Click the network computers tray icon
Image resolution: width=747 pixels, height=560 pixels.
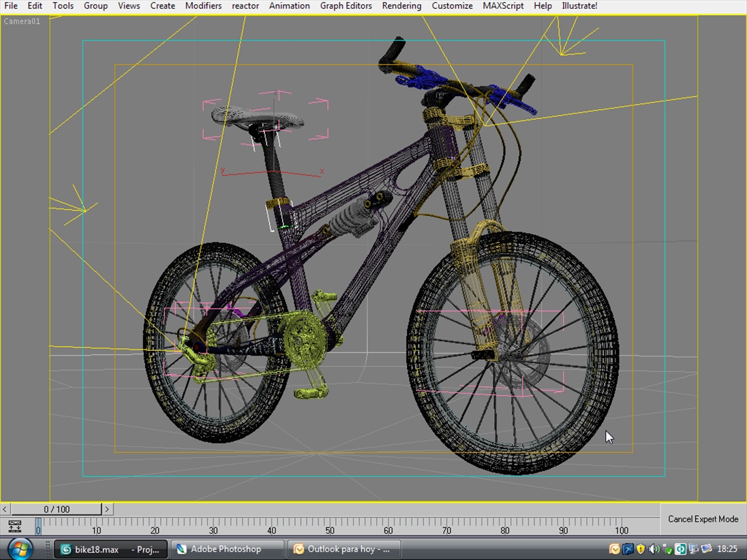693,549
